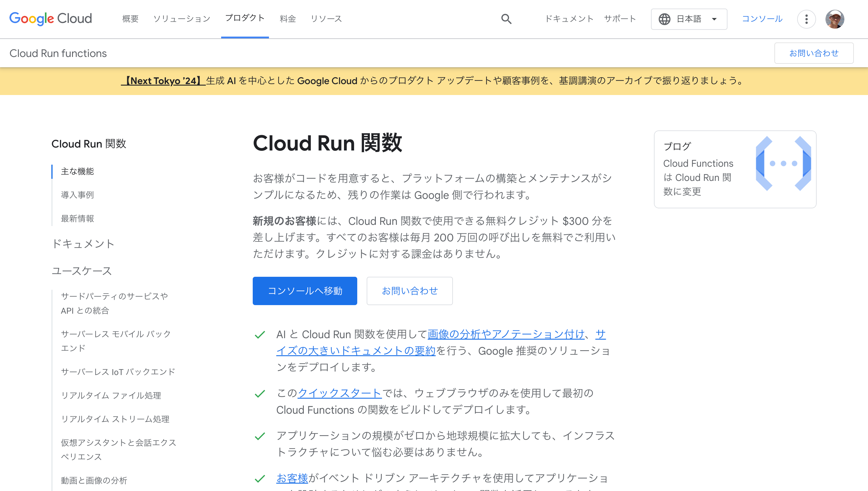
Task: Click Cloud Run functions breadcrumb title
Action: (58, 53)
